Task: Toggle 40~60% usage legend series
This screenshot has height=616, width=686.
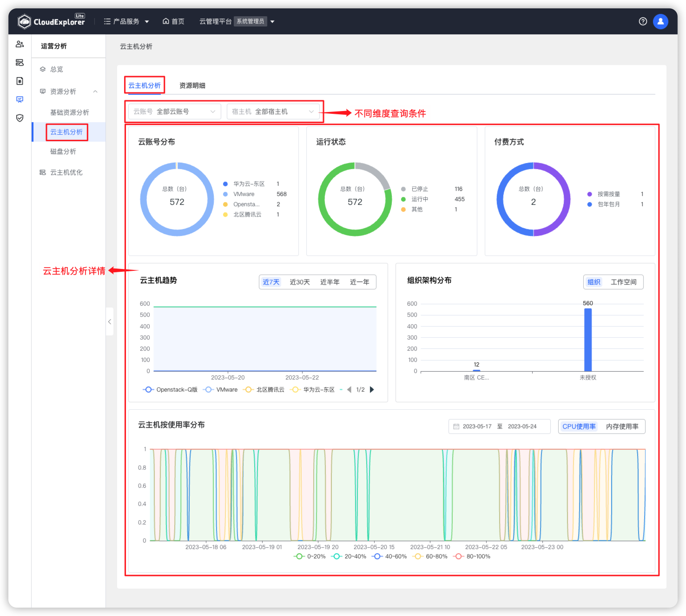Action: pyautogui.click(x=389, y=556)
